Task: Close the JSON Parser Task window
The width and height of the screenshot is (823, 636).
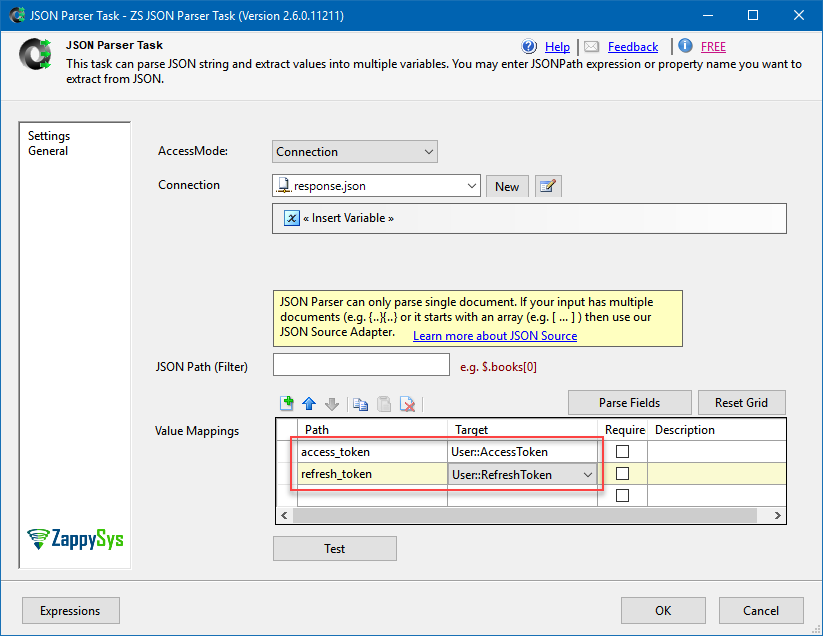Action: [x=798, y=15]
